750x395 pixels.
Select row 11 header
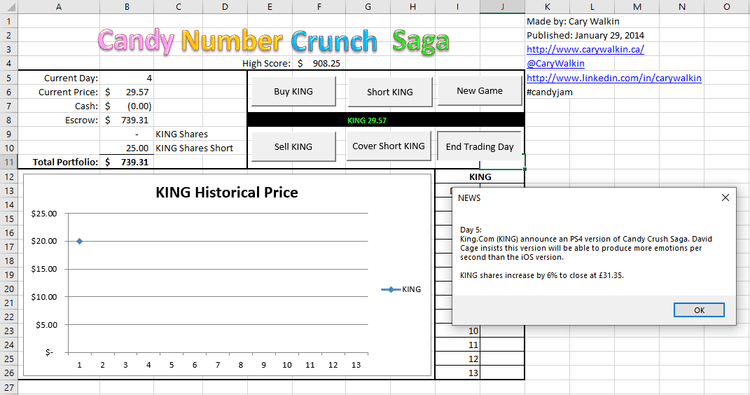click(x=9, y=162)
